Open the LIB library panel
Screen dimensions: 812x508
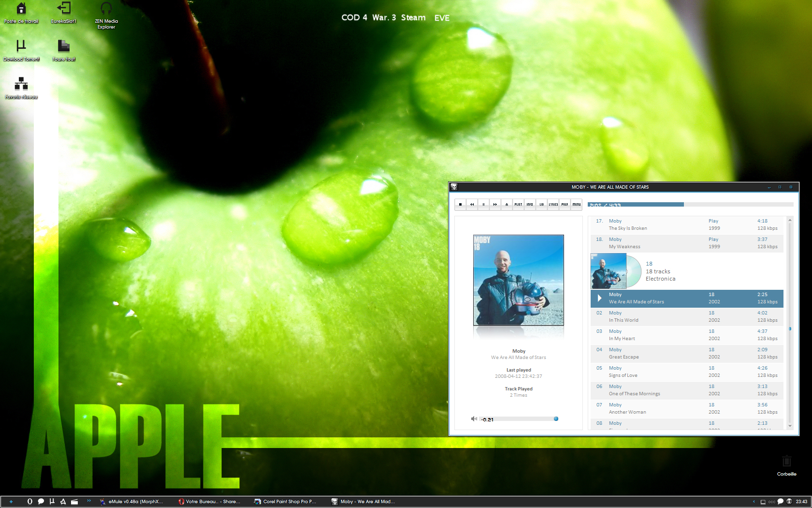(541, 204)
